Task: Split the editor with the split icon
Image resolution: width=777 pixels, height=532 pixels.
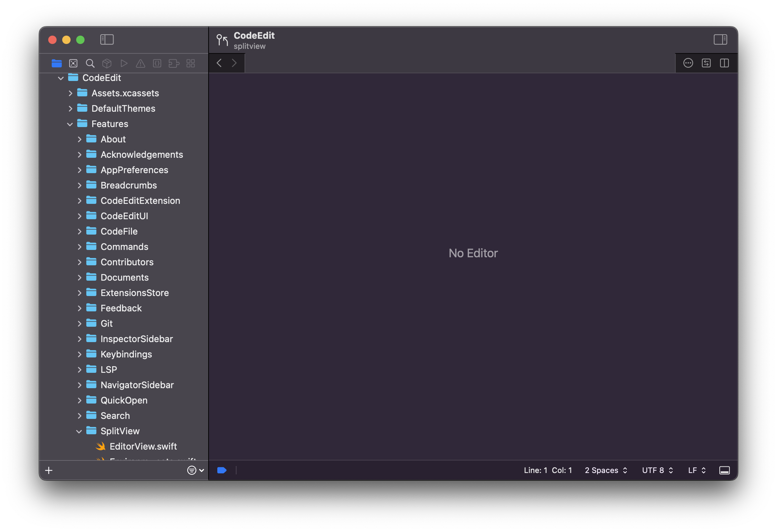Action: pyautogui.click(x=725, y=63)
